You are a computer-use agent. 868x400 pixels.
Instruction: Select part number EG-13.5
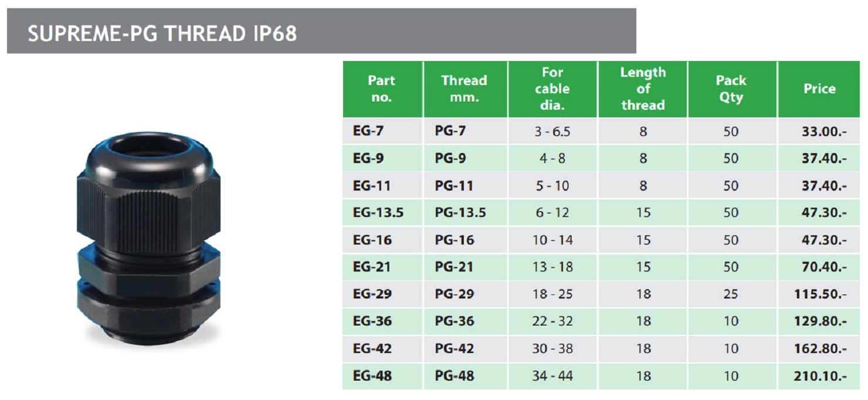(378, 213)
